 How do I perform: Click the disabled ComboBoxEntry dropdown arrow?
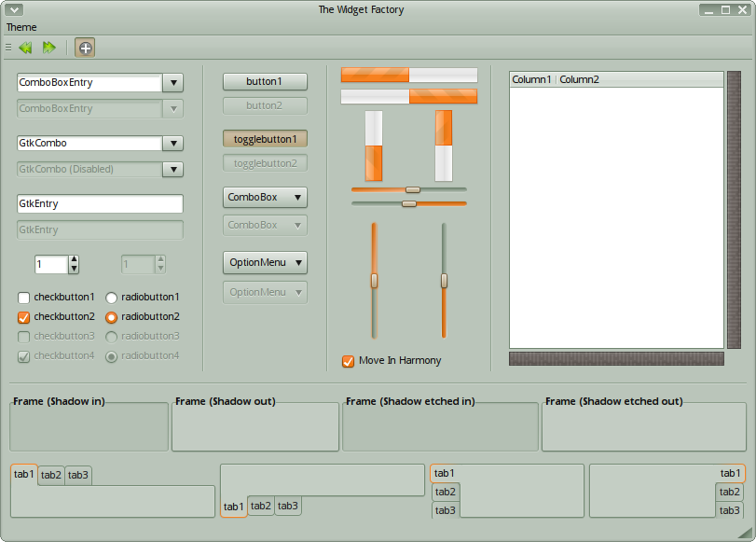tap(173, 108)
